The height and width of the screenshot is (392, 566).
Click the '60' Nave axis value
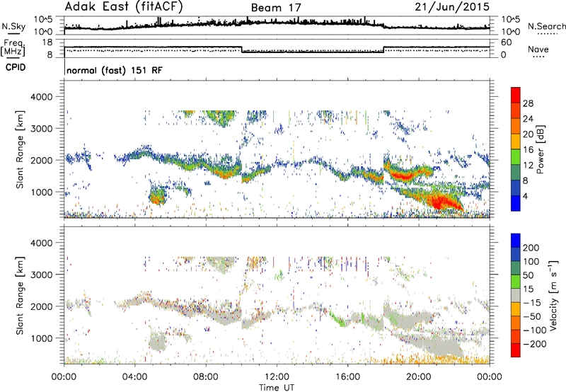[507, 42]
